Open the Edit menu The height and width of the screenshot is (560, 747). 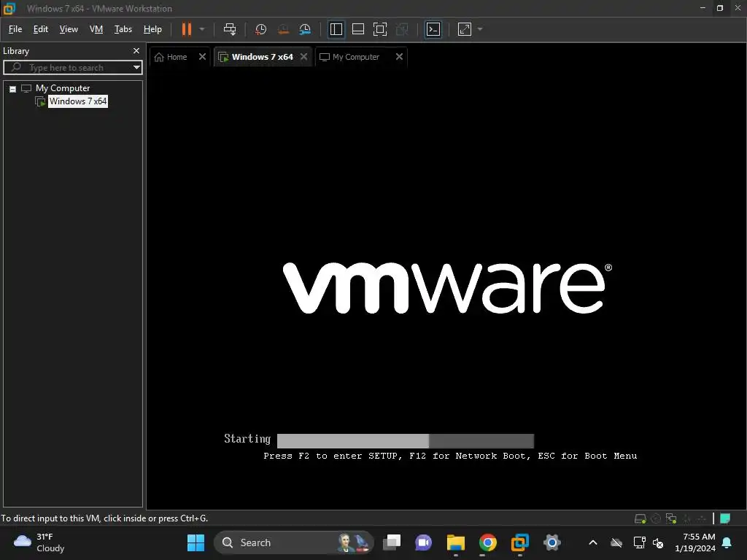click(41, 29)
